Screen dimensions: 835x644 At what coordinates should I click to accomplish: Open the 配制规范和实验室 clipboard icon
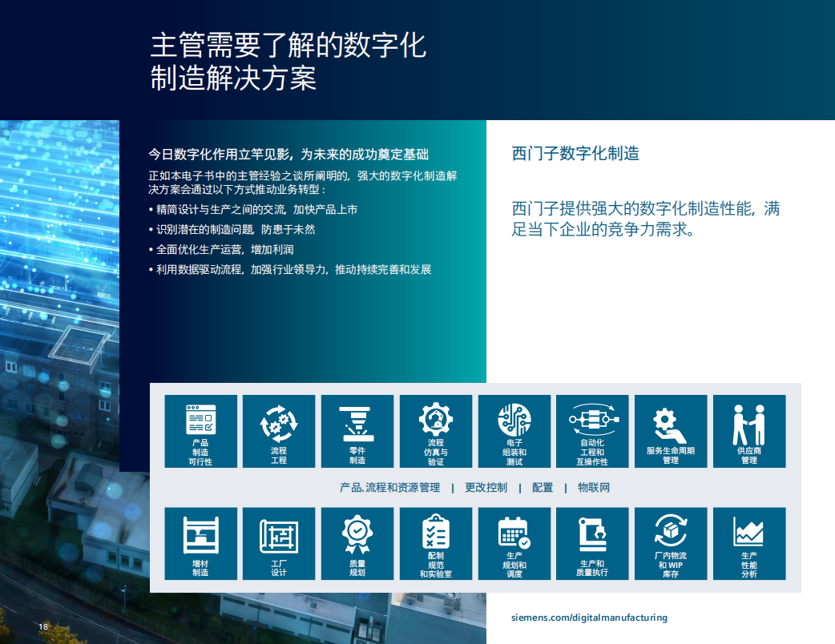[435, 543]
